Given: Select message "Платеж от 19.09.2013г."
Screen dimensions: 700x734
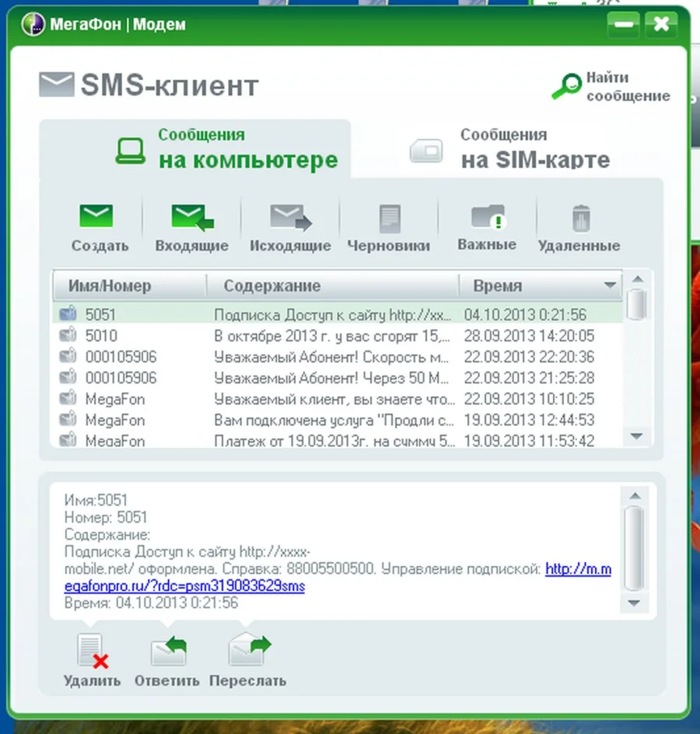Looking at the screenshot, I should coord(338,440).
